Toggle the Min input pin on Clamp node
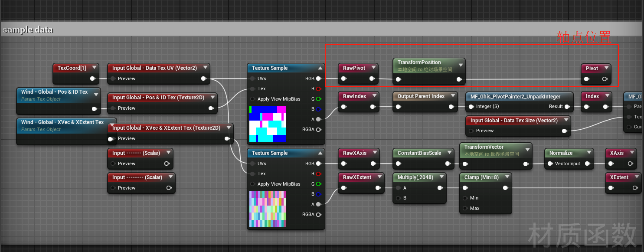Screen dimensions: 644x252 (464, 198)
